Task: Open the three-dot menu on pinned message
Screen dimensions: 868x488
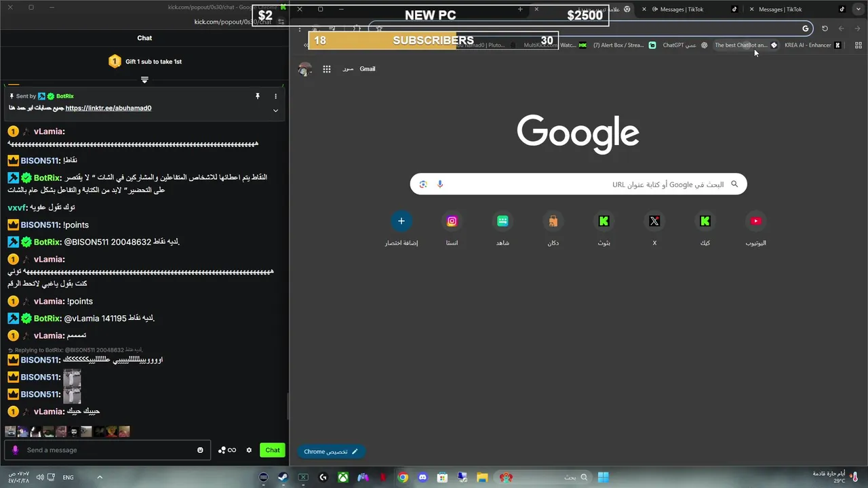Action: 275,96
